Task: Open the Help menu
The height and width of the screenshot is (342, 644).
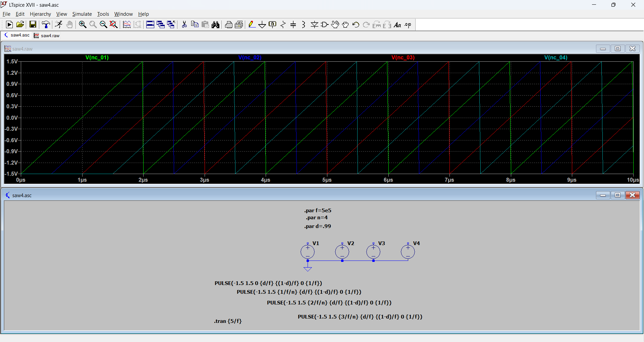Action: tap(143, 14)
